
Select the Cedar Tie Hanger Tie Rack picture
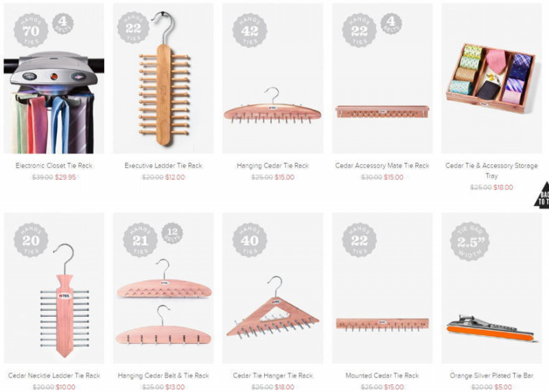click(x=272, y=288)
